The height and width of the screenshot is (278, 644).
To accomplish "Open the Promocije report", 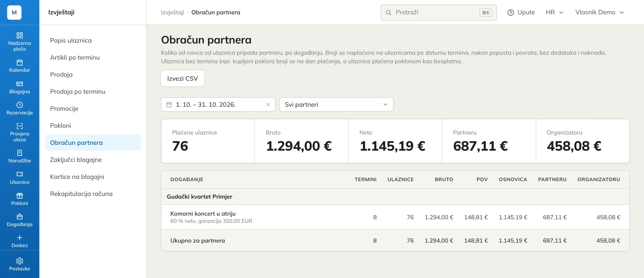I will 93,109.
